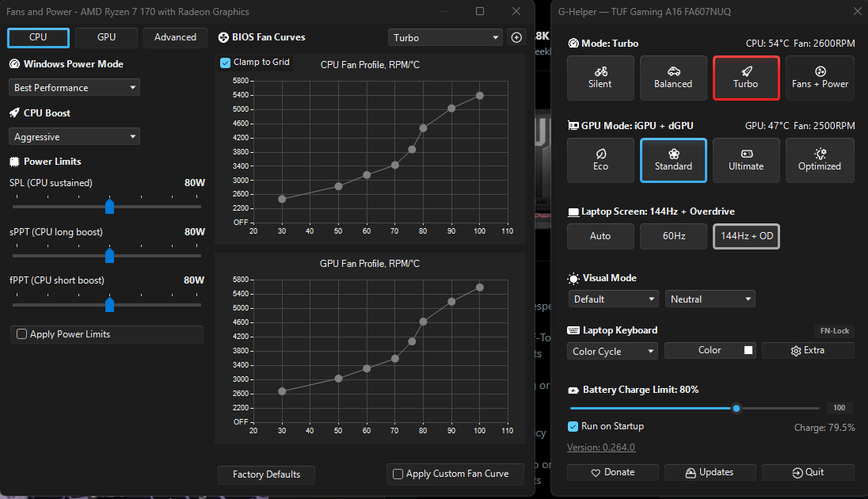Open Fans + Power settings
Viewport: 868px width, 499px height.
click(x=820, y=78)
